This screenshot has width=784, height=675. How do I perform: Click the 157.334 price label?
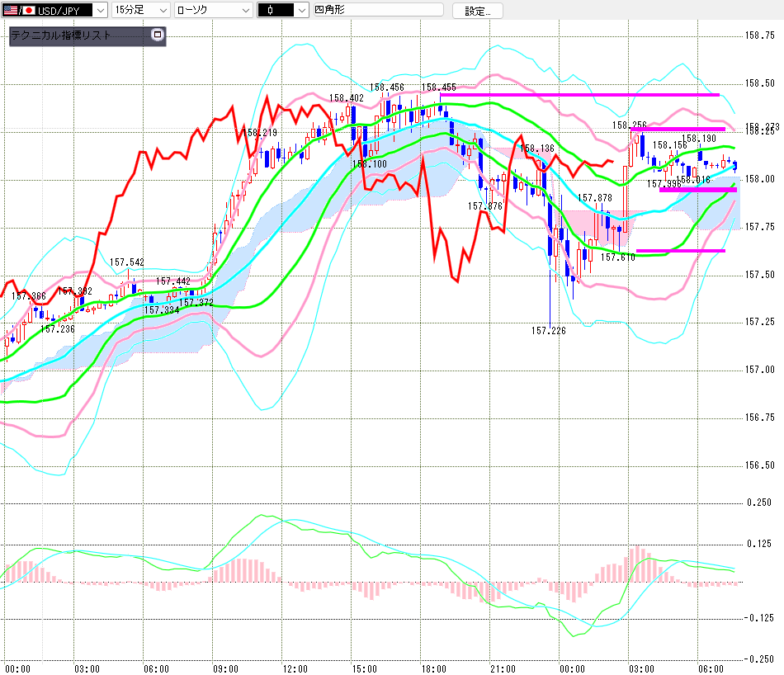pos(162,310)
